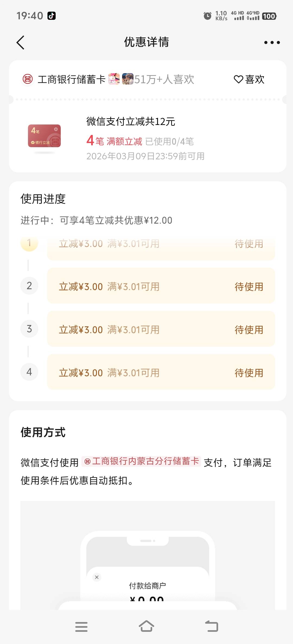Open the 工商银行内蒙古分行储蓄卡 link
293x644 pixels.
(x=142, y=461)
